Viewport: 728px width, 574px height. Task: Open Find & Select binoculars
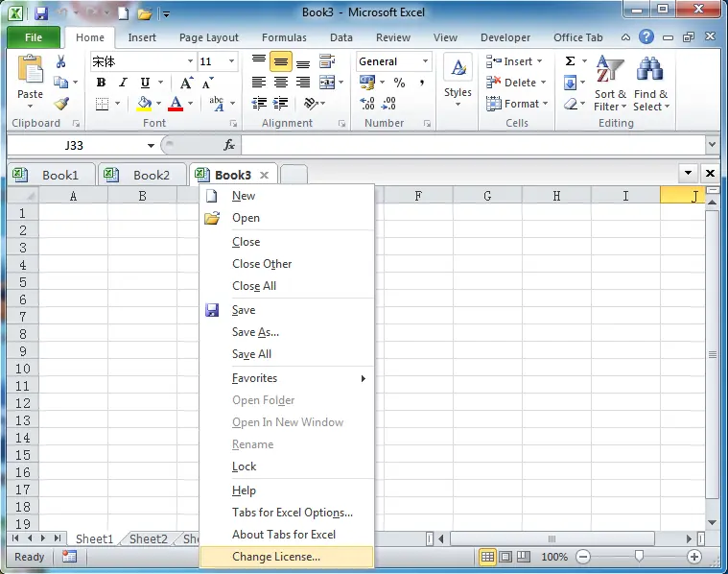(651, 84)
